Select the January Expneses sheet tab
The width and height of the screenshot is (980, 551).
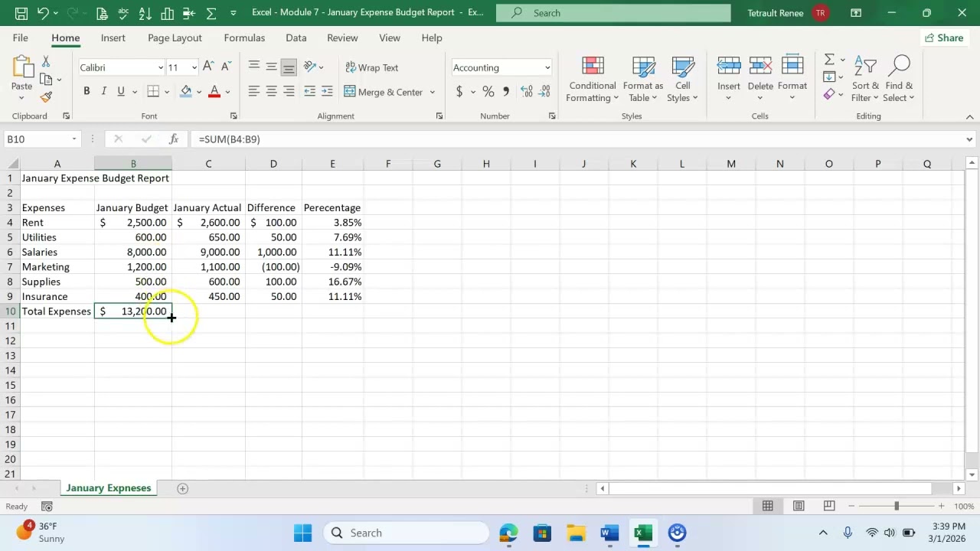109,488
